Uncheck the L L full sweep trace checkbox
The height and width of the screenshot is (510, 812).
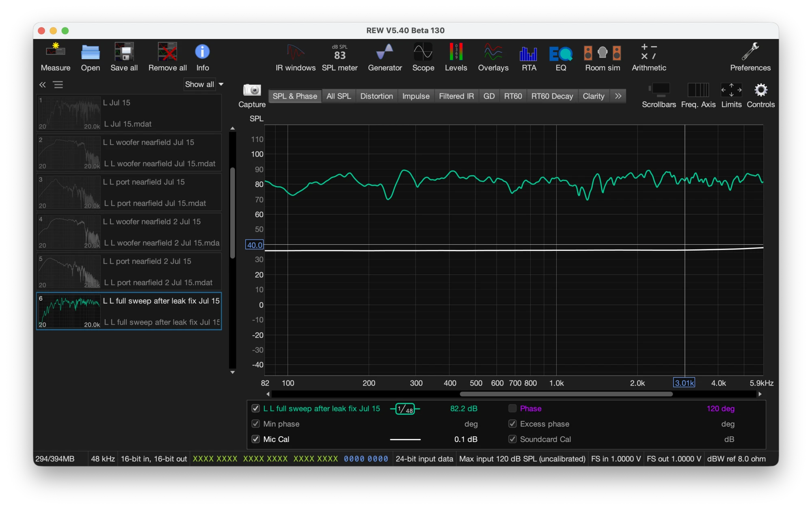click(x=255, y=408)
